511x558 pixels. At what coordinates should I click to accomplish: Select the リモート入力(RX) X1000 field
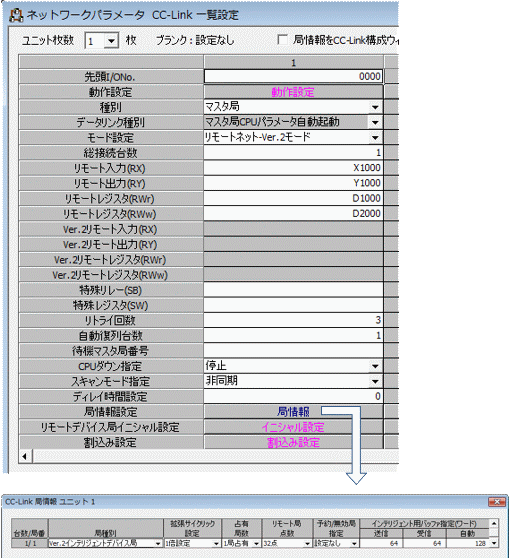coord(293,168)
